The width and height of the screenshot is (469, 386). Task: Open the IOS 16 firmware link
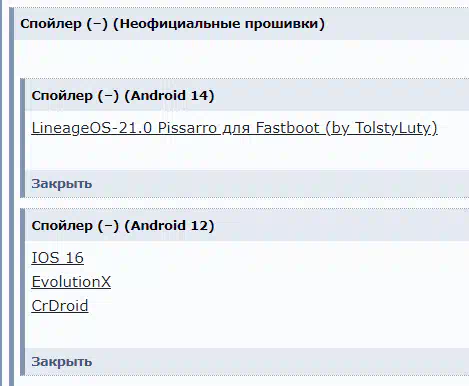pos(57,258)
